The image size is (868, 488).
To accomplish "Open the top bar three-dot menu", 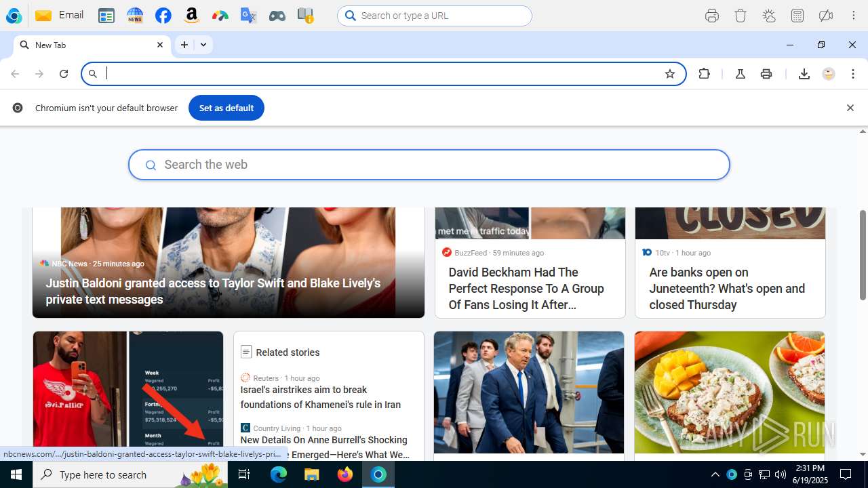I will [854, 16].
